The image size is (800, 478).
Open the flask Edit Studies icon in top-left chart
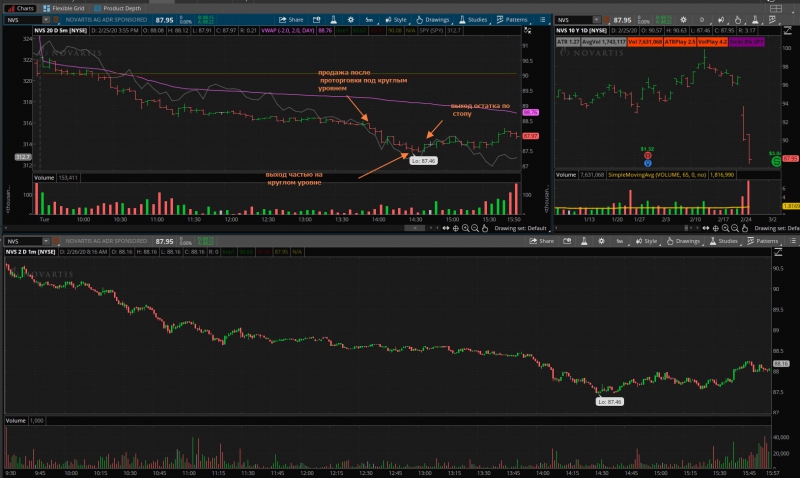click(x=334, y=20)
